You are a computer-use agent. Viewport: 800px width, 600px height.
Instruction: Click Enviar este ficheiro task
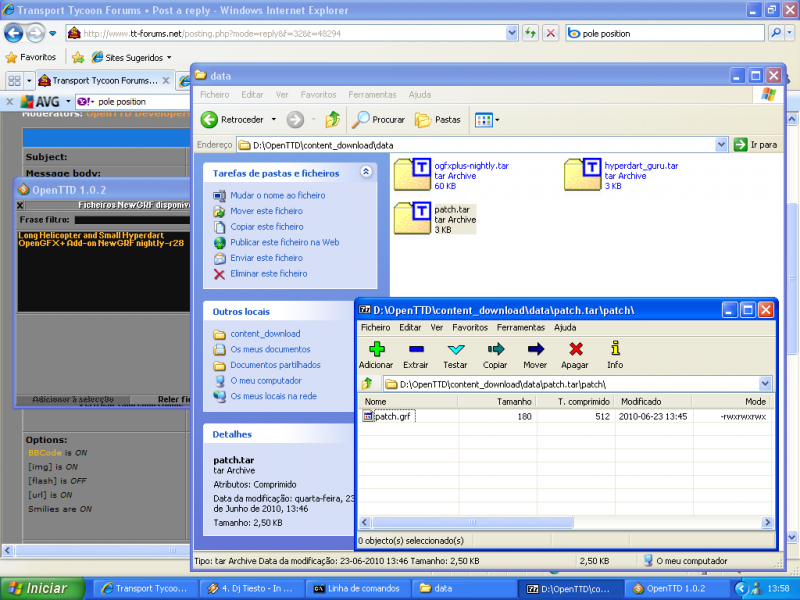(x=266, y=258)
